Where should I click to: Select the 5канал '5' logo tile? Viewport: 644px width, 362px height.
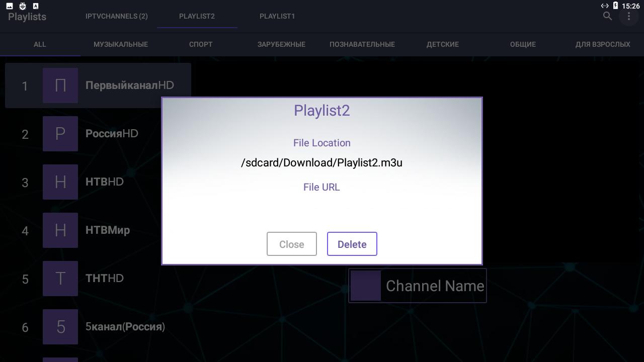coord(60,327)
